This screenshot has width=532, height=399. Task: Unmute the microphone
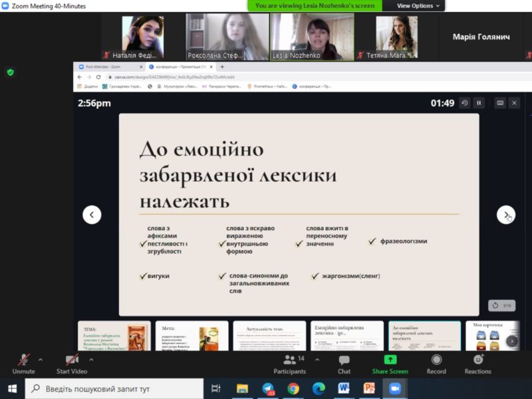(24, 362)
